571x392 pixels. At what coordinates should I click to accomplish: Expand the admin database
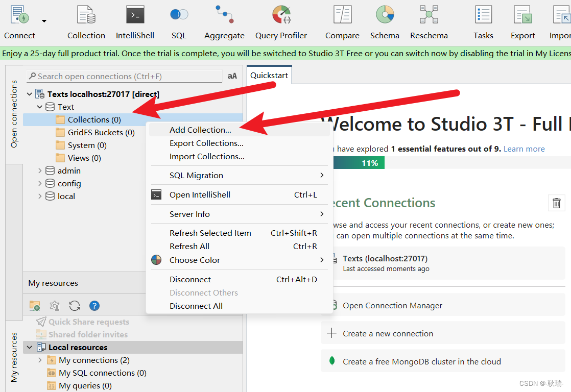point(40,170)
